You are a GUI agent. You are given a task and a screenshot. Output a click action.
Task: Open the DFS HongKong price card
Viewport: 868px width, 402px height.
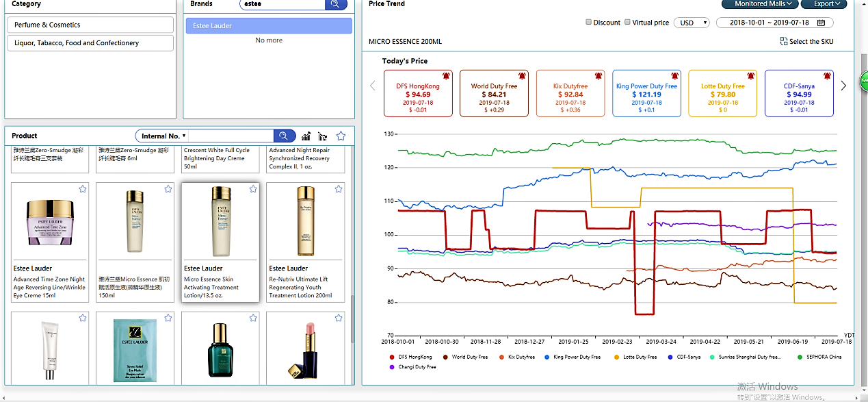[x=418, y=93]
